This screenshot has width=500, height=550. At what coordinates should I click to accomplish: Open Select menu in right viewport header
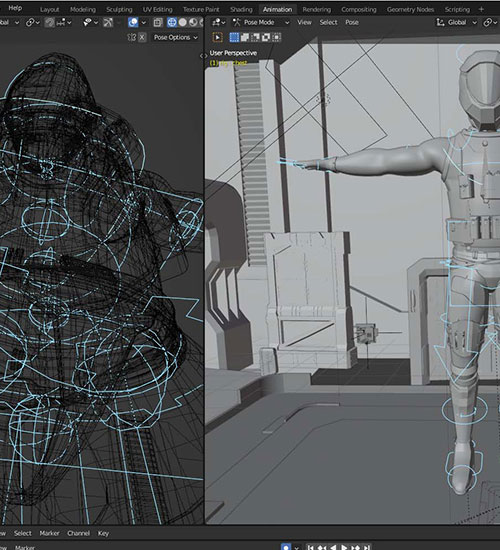(328, 22)
